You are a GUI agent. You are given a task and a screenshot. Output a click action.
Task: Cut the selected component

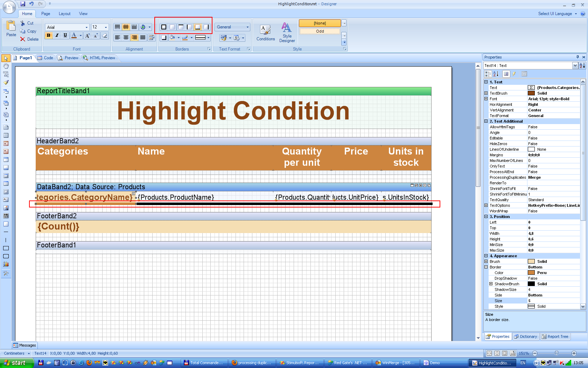point(27,23)
